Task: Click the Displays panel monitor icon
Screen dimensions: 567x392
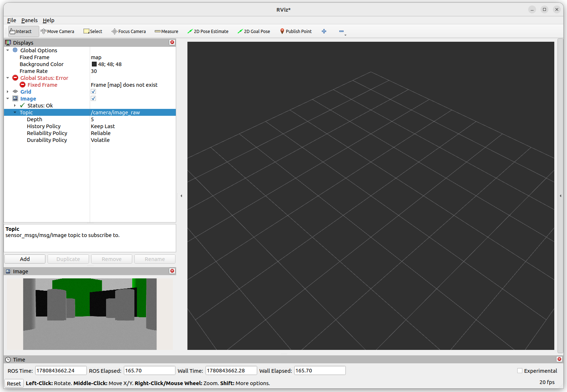Action: pyautogui.click(x=8, y=42)
